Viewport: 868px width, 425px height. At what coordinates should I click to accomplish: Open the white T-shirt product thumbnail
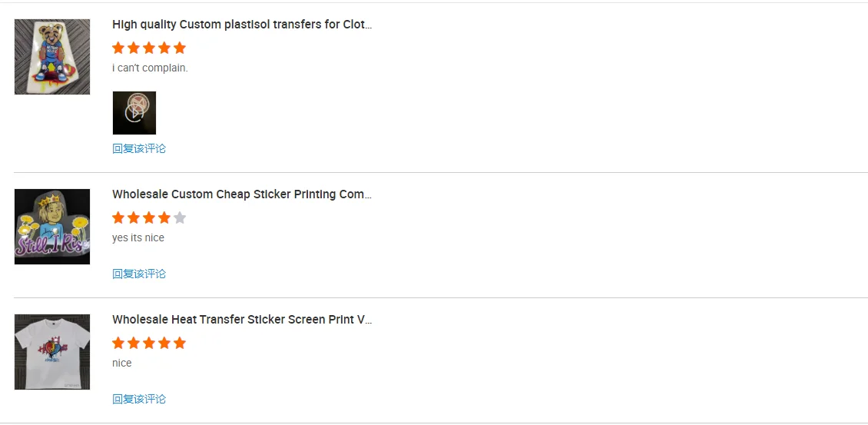[x=52, y=352]
